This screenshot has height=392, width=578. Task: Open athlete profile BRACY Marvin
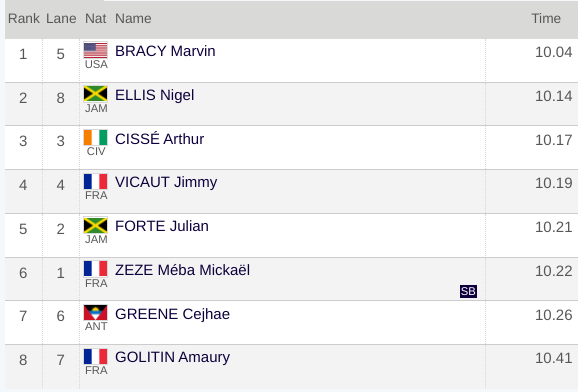165,51
